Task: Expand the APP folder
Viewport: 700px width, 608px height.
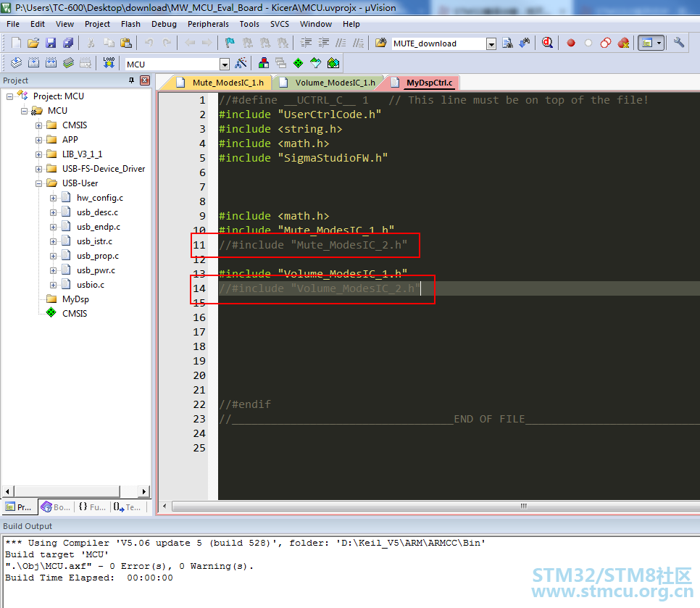Action: [x=39, y=140]
